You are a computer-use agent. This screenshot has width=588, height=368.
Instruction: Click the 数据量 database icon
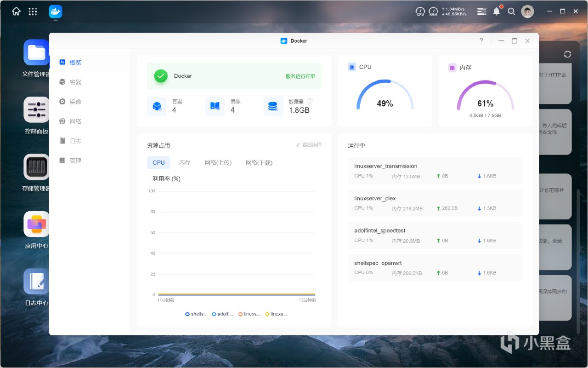273,106
